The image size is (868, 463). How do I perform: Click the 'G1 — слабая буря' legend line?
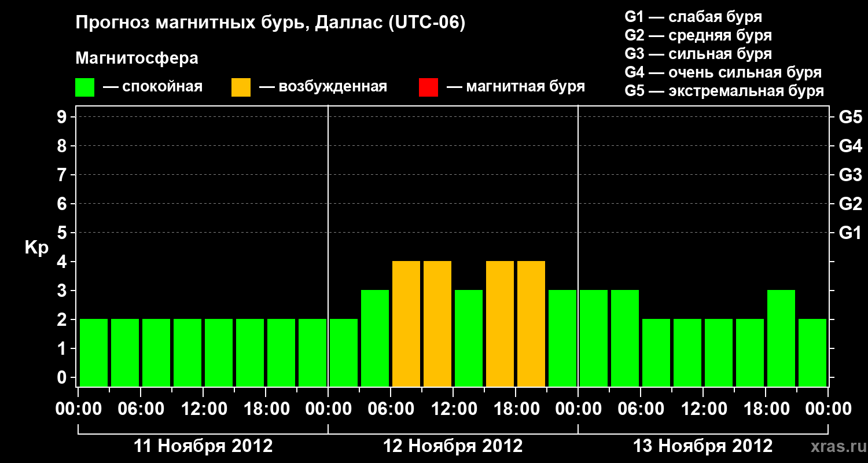[x=693, y=17]
